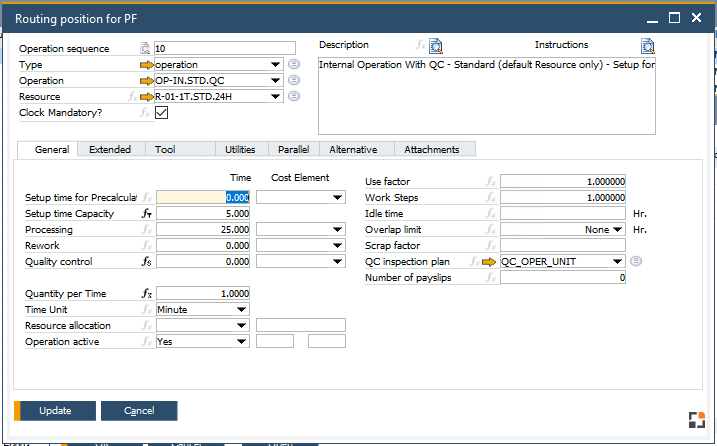Open the Instructions text editor icon
717x446 pixels.
click(647, 46)
